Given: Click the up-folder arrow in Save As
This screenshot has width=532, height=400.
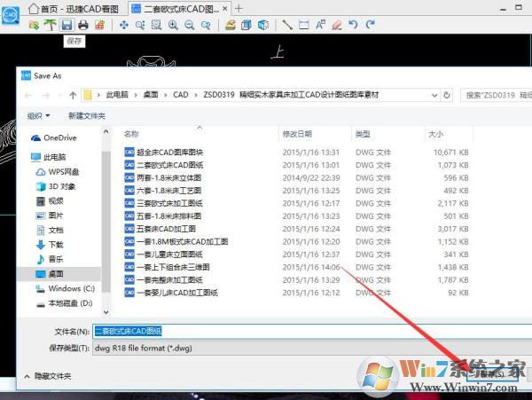Looking at the screenshot, I should click(73, 95).
